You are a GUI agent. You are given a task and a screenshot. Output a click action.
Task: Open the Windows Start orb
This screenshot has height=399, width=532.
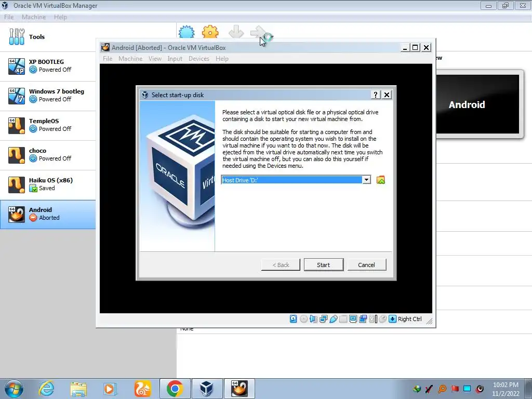pyautogui.click(x=14, y=389)
